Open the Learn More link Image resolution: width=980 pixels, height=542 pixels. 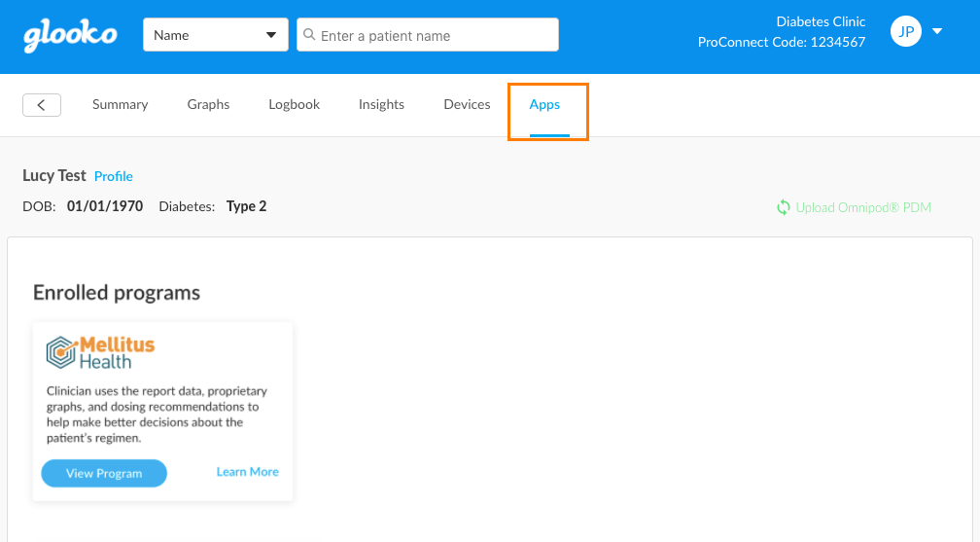[248, 472]
